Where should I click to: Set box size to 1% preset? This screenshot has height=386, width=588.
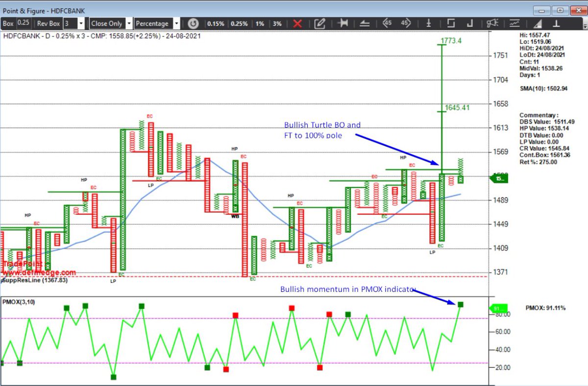point(260,24)
